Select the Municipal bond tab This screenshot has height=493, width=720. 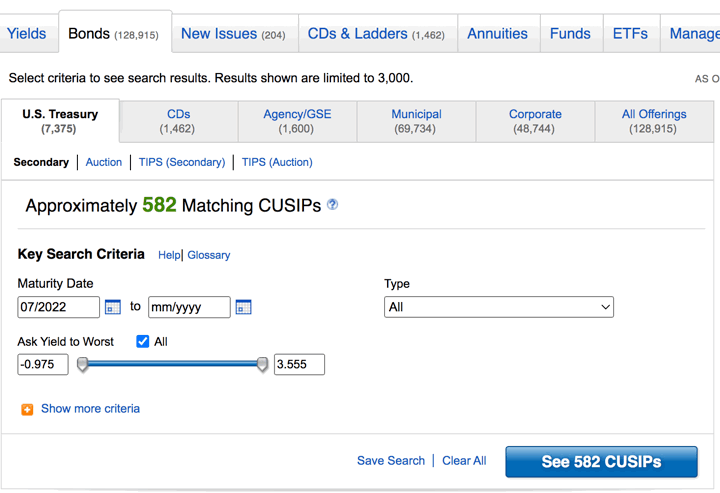coord(417,121)
